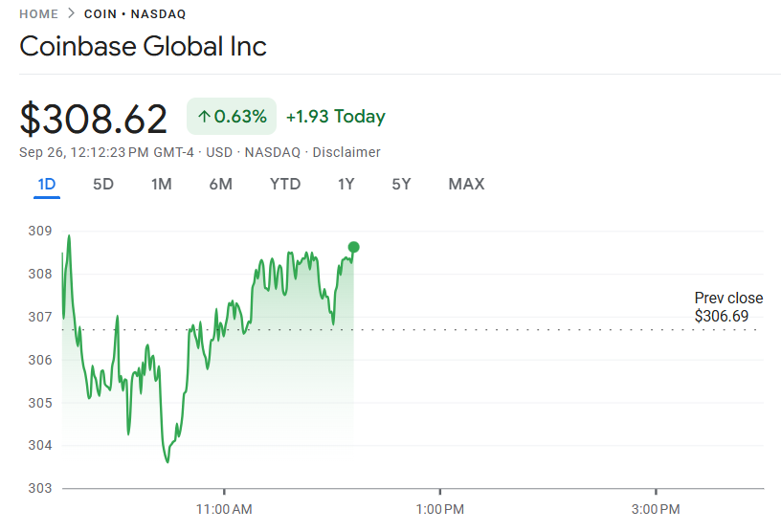
Task: Click the Coinbase Global Inc heading
Action: 144,46
